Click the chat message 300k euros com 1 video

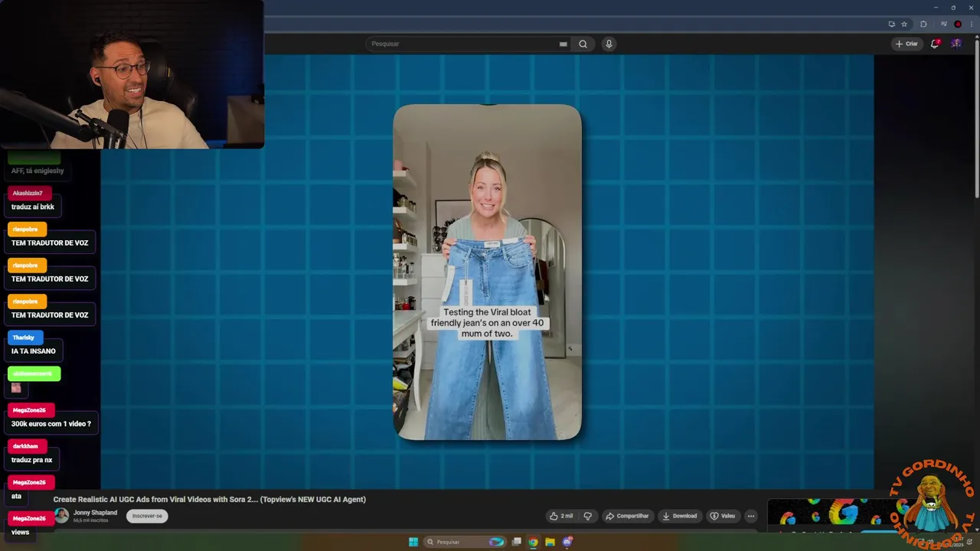coord(51,424)
